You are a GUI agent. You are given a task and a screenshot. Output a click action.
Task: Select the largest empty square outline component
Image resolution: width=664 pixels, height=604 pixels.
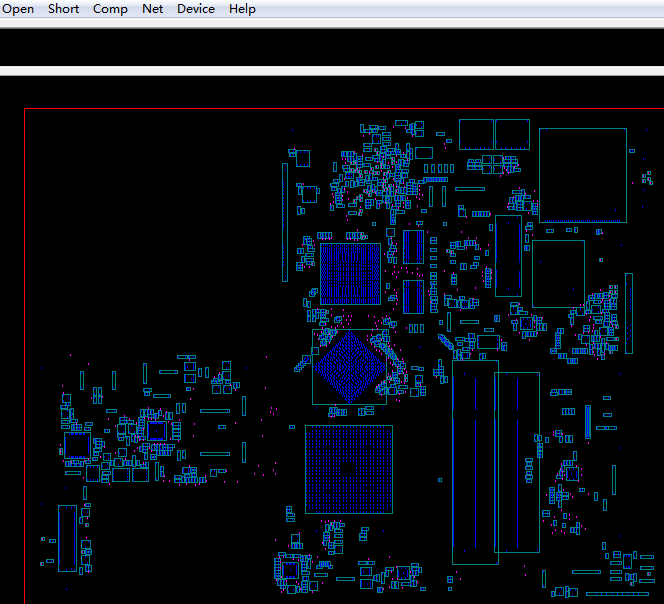pyautogui.click(x=583, y=175)
